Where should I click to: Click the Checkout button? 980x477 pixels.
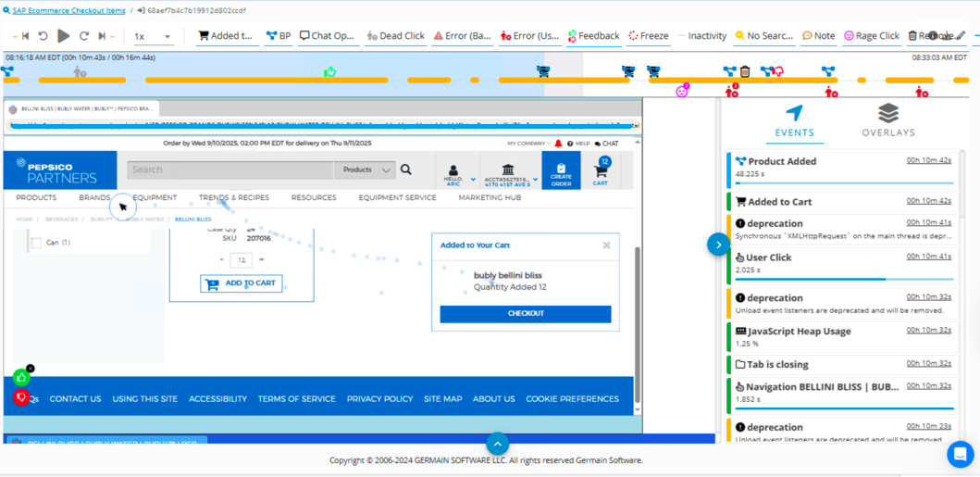[526, 314]
